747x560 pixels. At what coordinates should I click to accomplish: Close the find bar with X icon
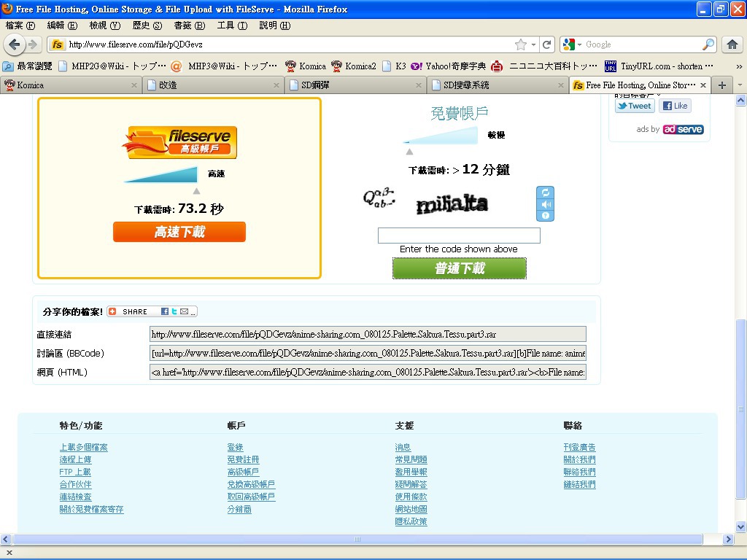pyautogui.click(x=9, y=553)
